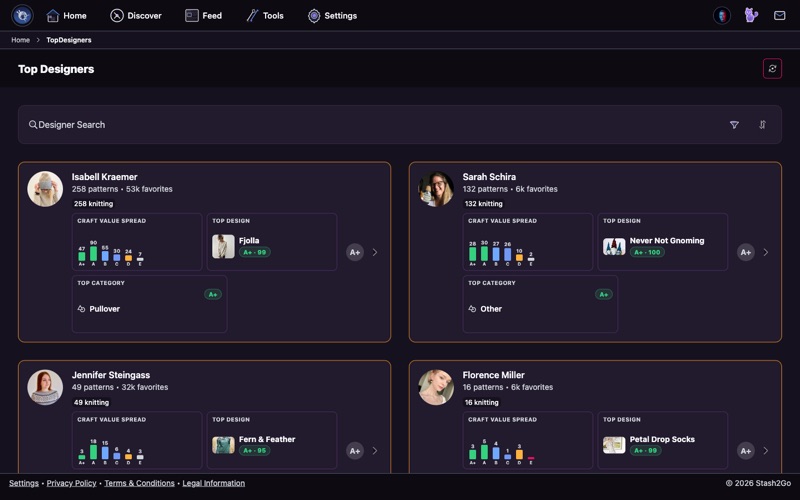Click the A+ badge in Other category
The height and width of the screenshot is (500, 800).
coord(604,294)
